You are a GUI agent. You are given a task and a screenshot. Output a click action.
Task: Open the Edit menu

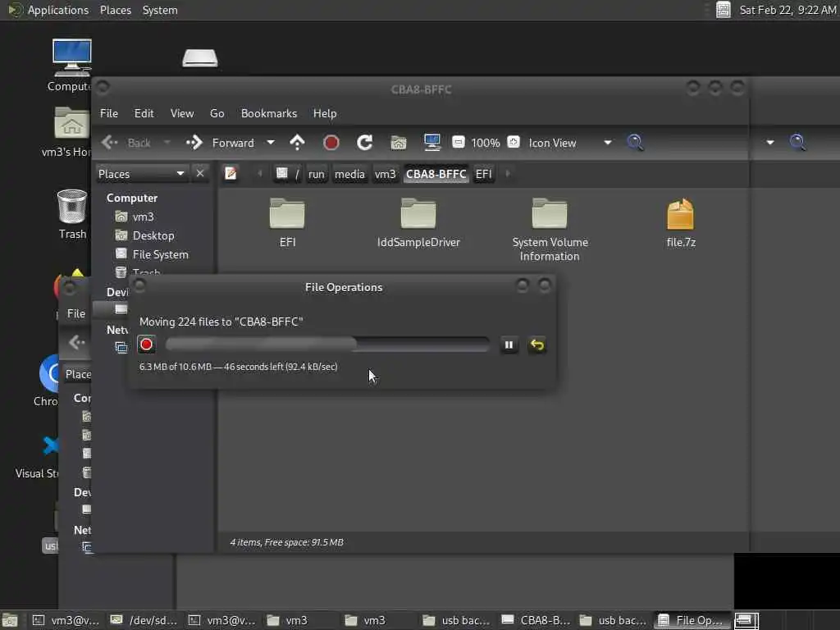tap(144, 113)
